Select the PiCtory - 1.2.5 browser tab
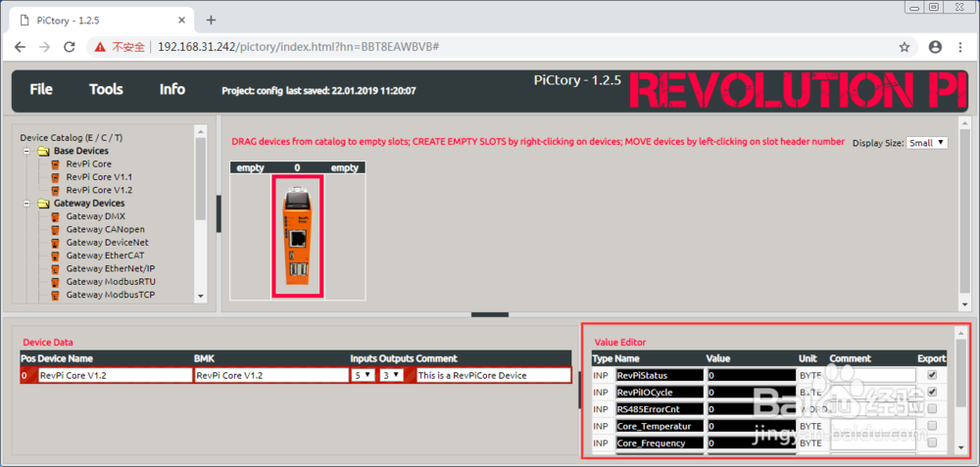 pyautogui.click(x=100, y=20)
